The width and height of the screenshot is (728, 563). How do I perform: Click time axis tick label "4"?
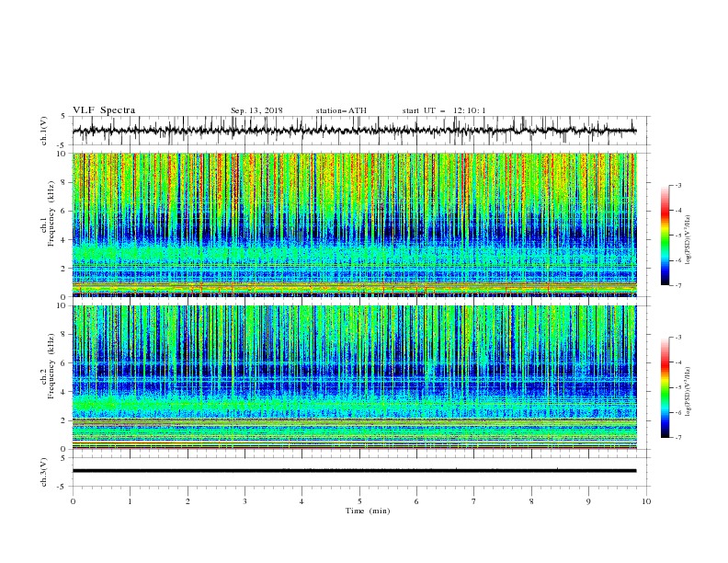point(301,501)
